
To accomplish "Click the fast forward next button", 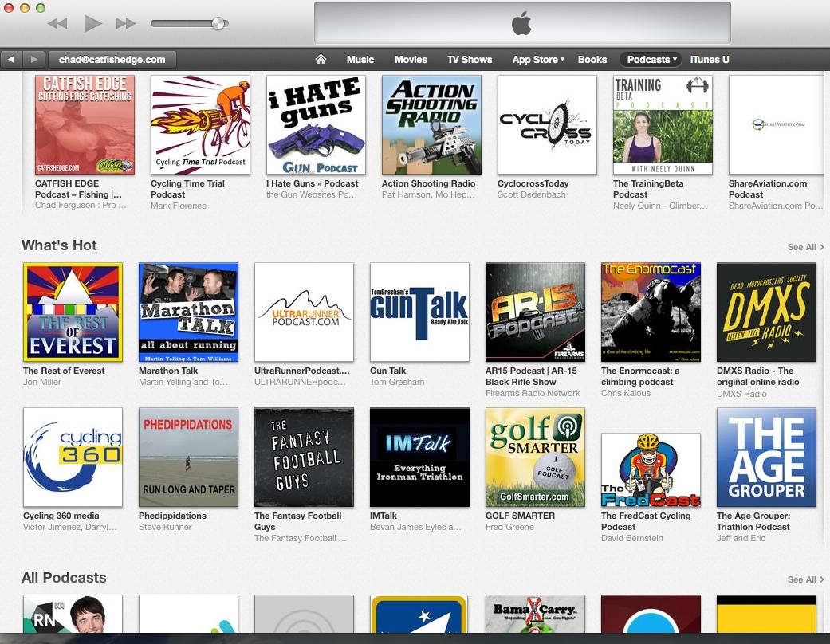I will click(126, 23).
